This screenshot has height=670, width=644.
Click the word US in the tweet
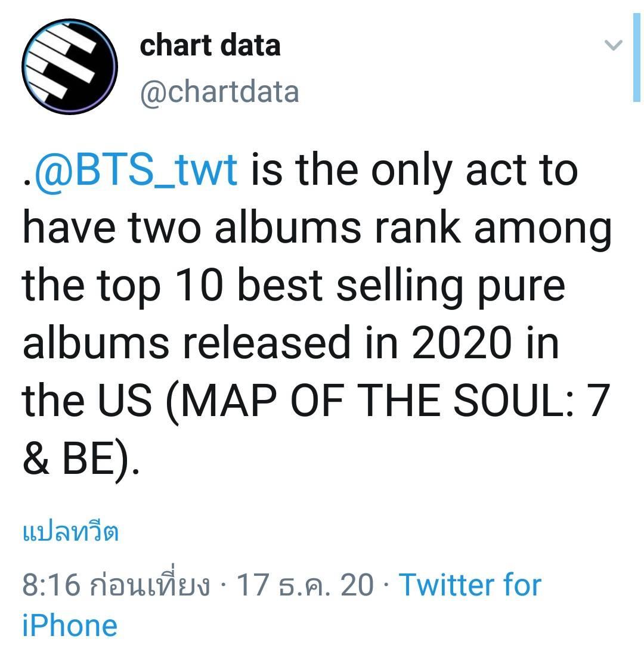[125, 401]
